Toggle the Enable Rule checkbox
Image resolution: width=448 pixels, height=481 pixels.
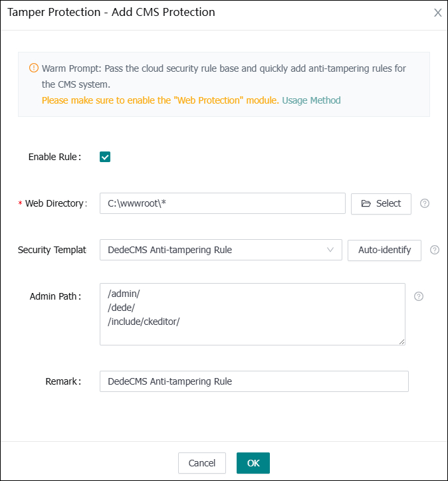[105, 157]
